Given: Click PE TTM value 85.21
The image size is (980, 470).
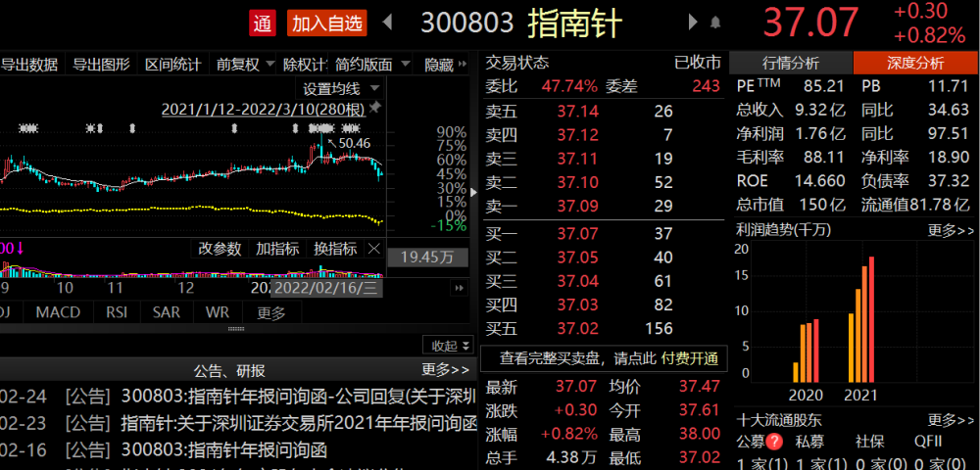Looking at the screenshot, I should tap(824, 87).
